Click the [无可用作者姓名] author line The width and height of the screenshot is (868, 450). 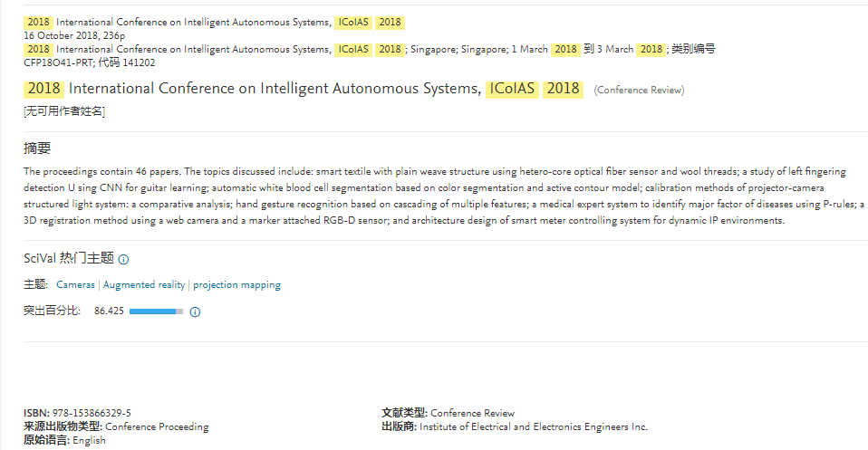pos(64,111)
